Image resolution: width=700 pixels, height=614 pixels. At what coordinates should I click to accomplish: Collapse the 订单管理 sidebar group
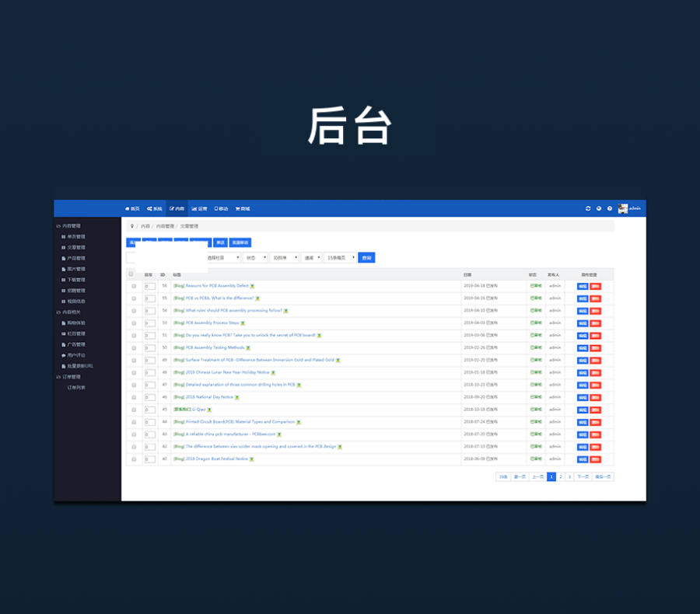coord(68,377)
